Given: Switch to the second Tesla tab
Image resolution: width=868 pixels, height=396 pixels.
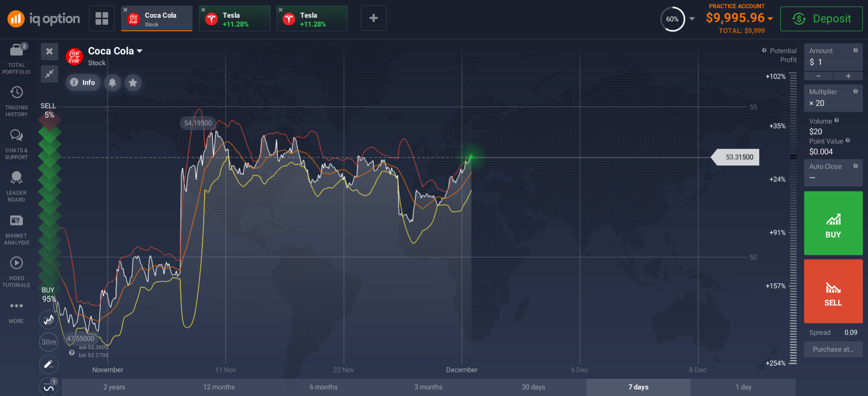Looking at the screenshot, I should click(312, 19).
